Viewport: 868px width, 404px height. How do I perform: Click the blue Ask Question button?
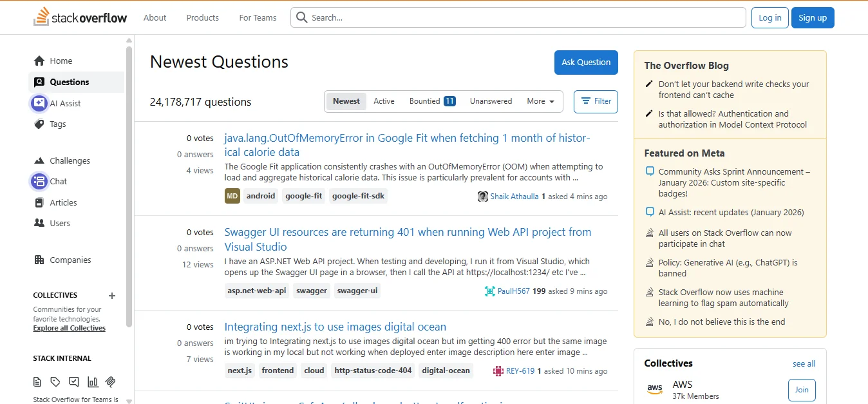[586, 62]
